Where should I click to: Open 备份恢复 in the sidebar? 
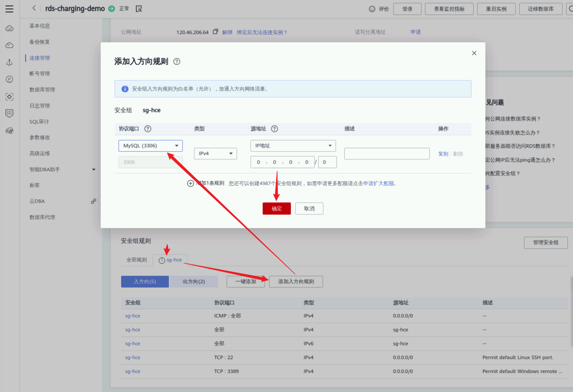coord(40,42)
